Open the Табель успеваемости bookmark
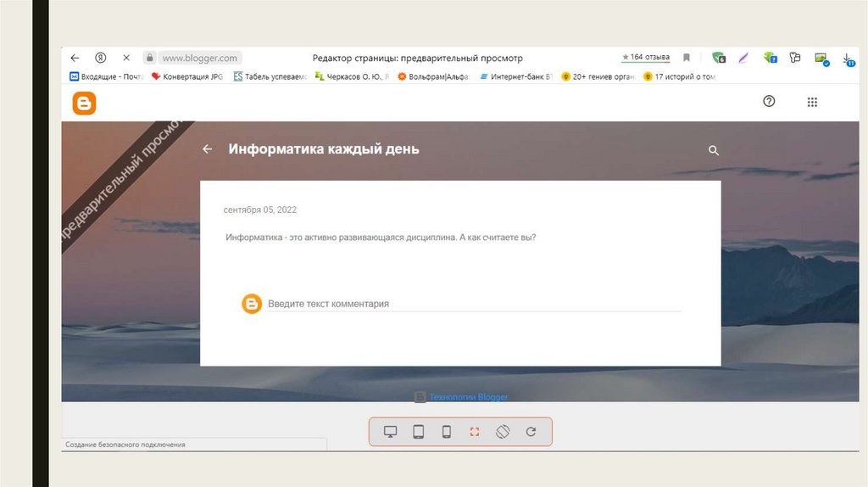The height and width of the screenshot is (487, 868). [270, 76]
